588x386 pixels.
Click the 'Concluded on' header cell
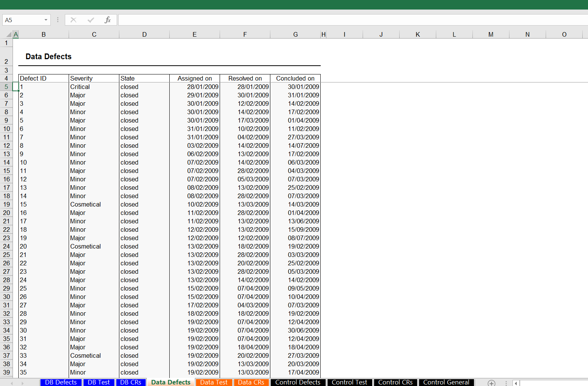tap(296, 78)
